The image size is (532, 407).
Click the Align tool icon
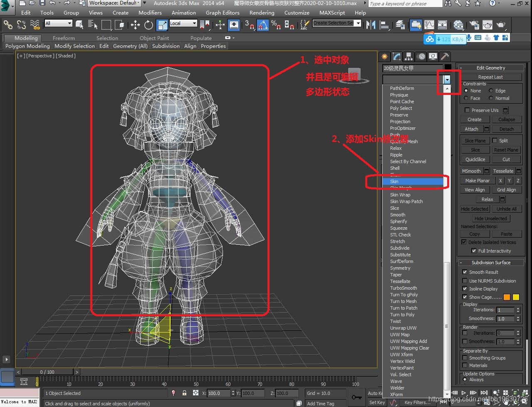coord(384,25)
